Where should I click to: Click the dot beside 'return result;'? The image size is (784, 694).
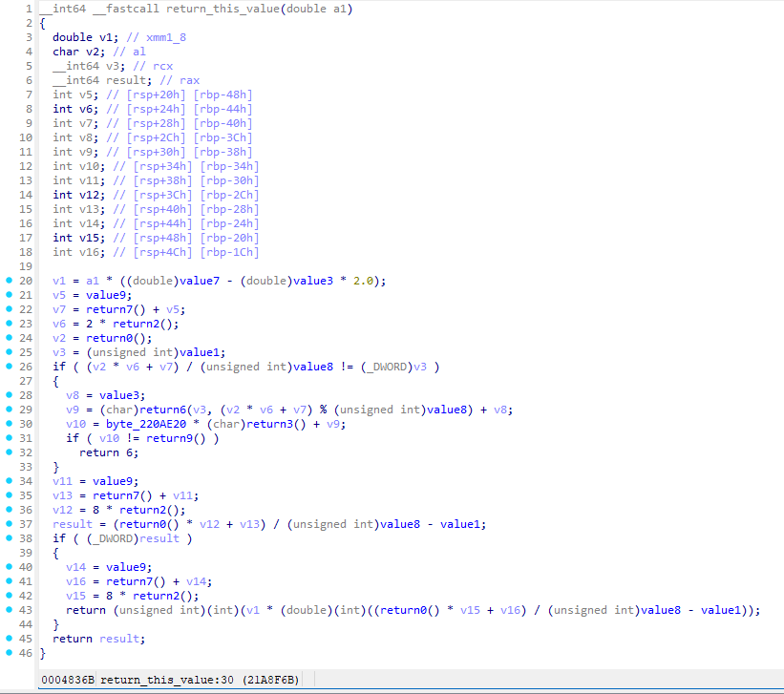(10, 639)
